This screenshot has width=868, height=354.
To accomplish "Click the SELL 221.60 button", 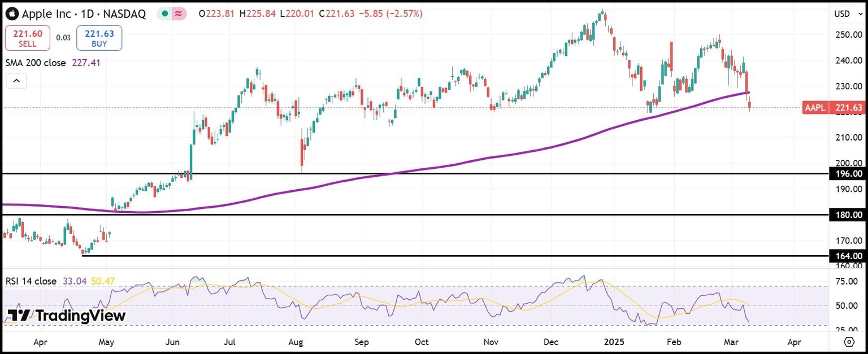I will coord(27,38).
